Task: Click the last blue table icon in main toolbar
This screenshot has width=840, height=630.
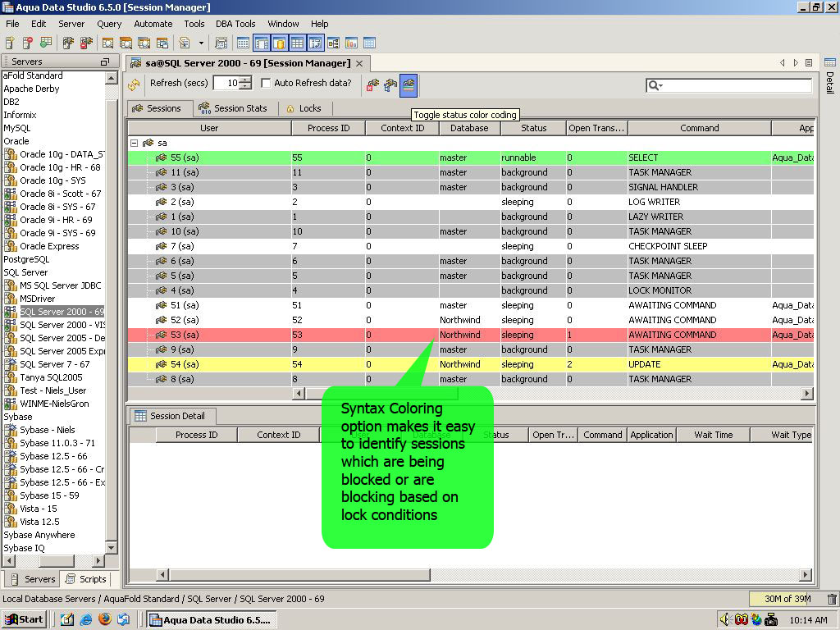Action: [370, 43]
